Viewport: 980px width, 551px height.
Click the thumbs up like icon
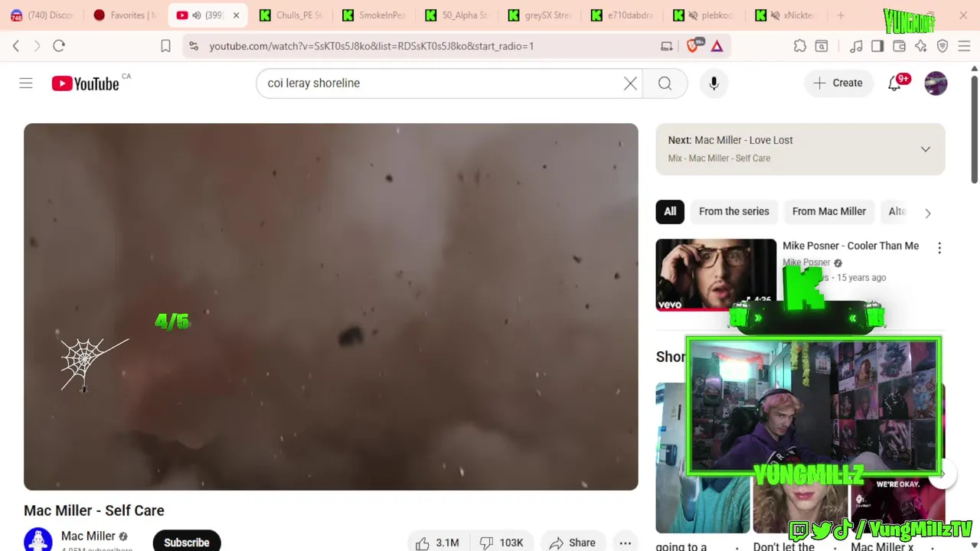423,543
